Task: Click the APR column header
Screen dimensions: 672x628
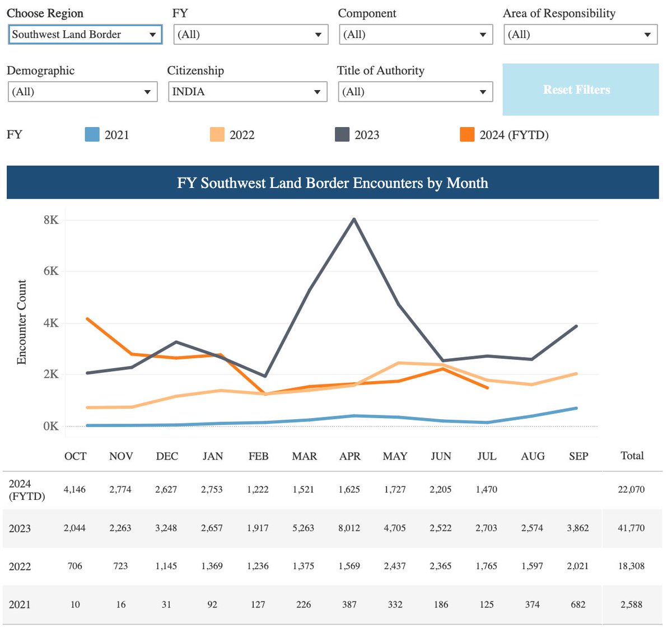Action: click(350, 456)
